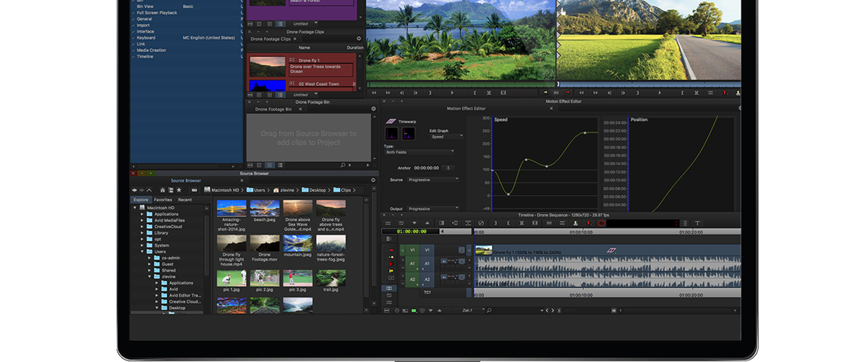Toggle the link selection button left of tracks

pyautogui.click(x=390, y=288)
